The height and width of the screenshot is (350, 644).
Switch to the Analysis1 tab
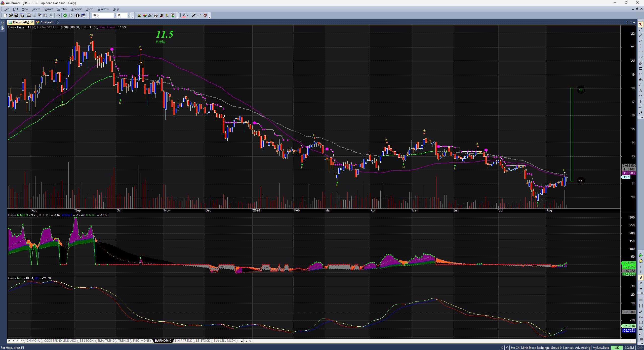coord(45,22)
